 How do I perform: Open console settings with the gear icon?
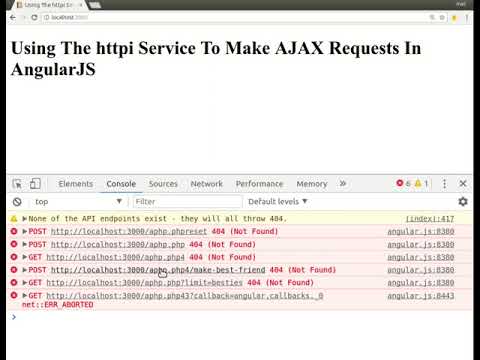(463, 201)
